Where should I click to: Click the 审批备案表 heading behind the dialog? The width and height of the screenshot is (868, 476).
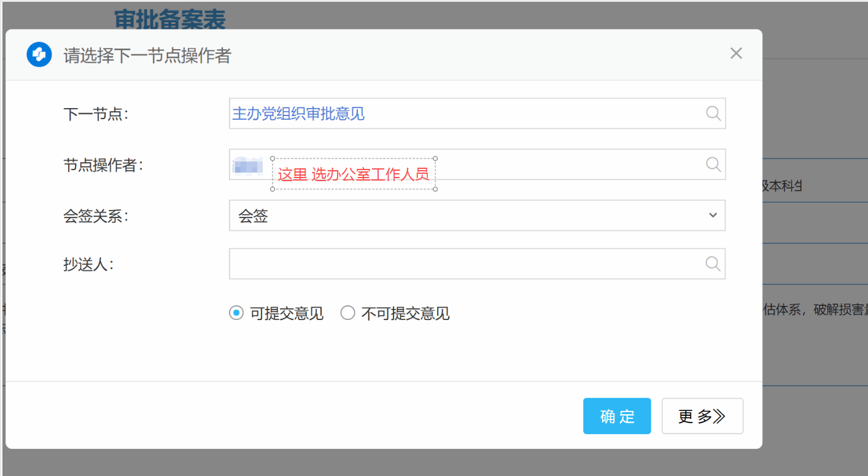(170, 18)
